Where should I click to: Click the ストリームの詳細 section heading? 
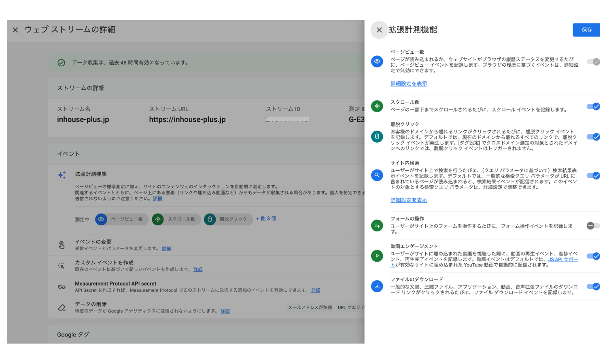pyautogui.click(x=81, y=88)
